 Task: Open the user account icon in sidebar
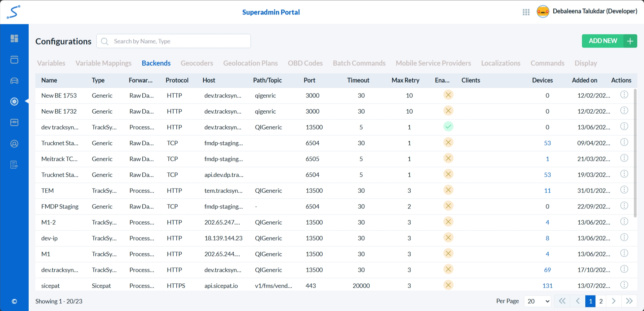[14, 144]
